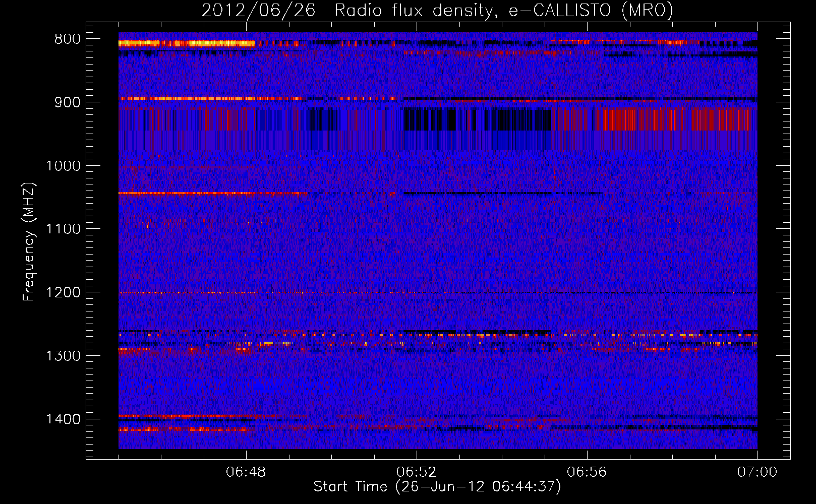Select the 1400 frequency tick label
816x504 pixels.
pyautogui.click(x=64, y=419)
